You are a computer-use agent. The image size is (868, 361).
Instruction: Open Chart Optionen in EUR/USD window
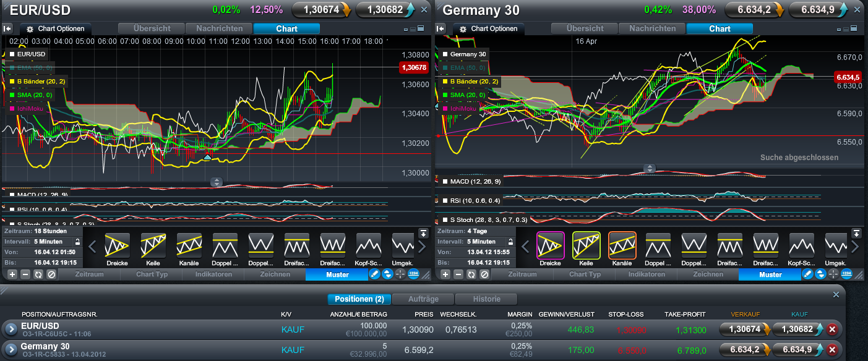coord(56,29)
